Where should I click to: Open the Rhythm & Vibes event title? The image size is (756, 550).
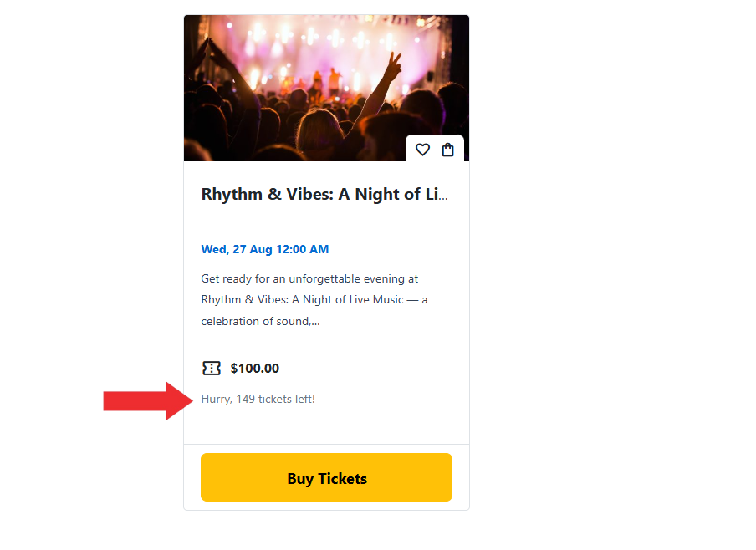point(324,195)
